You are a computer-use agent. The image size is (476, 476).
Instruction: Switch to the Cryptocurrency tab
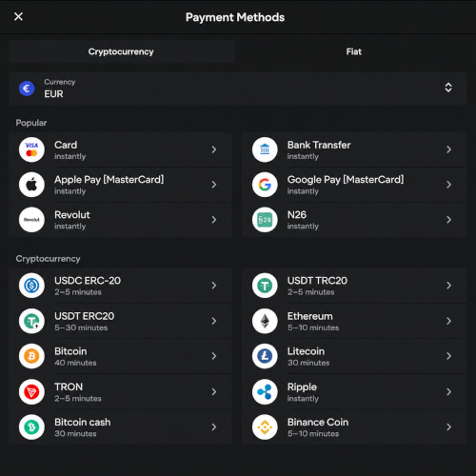pyautogui.click(x=121, y=51)
